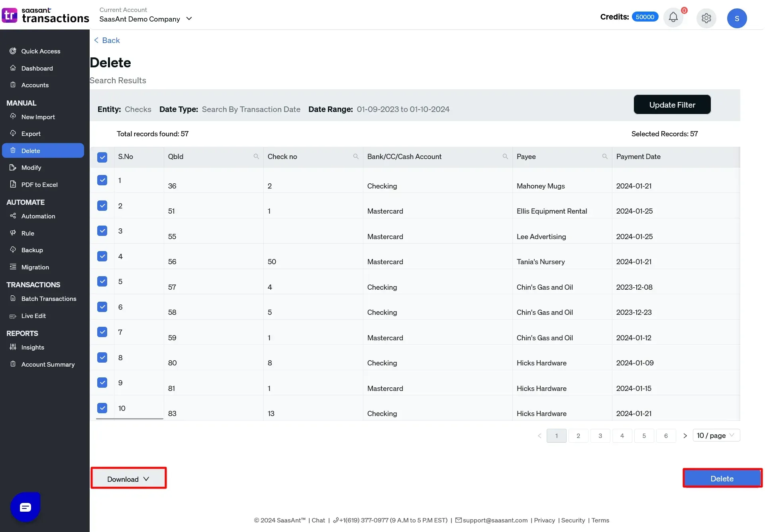Uncheck row 4 Tania's Nursery checkbox

pyautogui.click(x=102, y=256)
